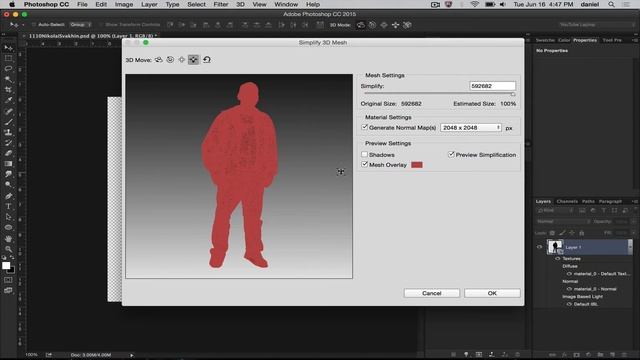Image resolution: width=640 pixels, height=360 pixels.
Task: Toggle Quick Mask mode icon
Action: [8, 280]
